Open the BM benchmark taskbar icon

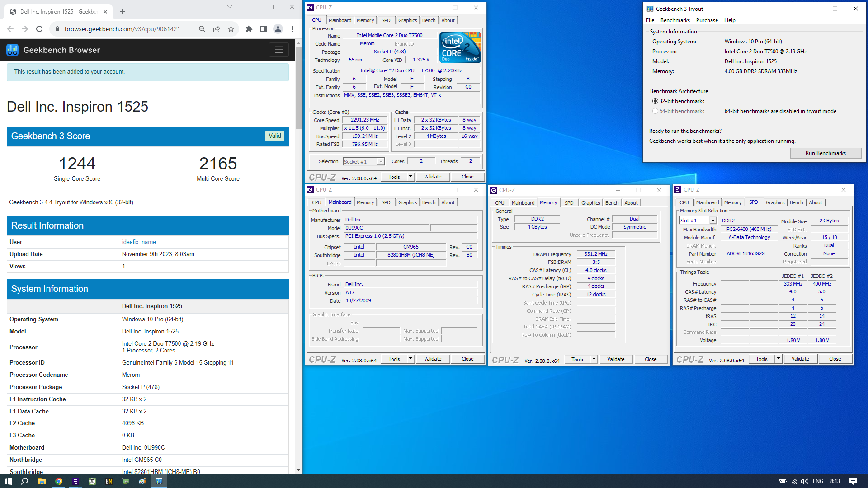click(x=109, y=481)
